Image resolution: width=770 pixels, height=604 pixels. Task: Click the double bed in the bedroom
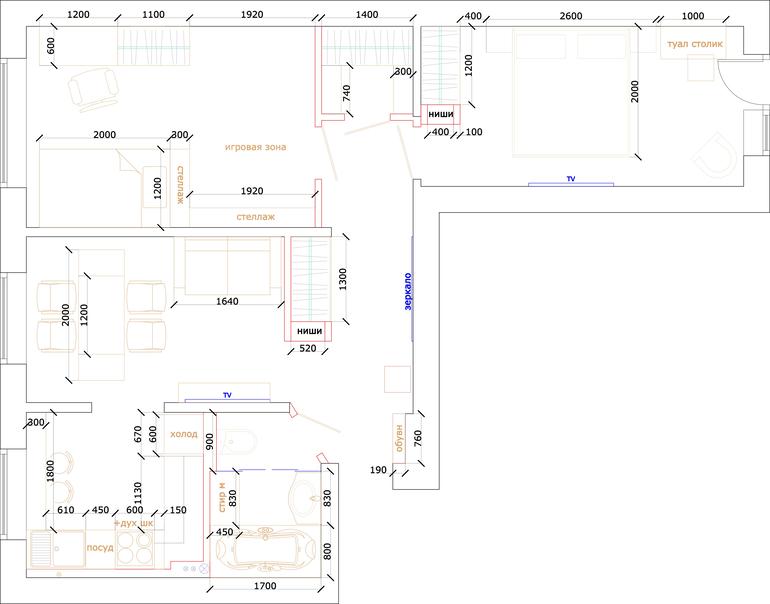coord(572,92)
